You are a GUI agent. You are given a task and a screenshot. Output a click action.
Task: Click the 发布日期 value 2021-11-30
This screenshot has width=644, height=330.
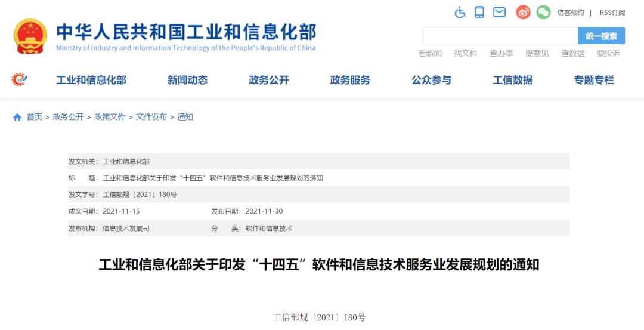point(264,212)
